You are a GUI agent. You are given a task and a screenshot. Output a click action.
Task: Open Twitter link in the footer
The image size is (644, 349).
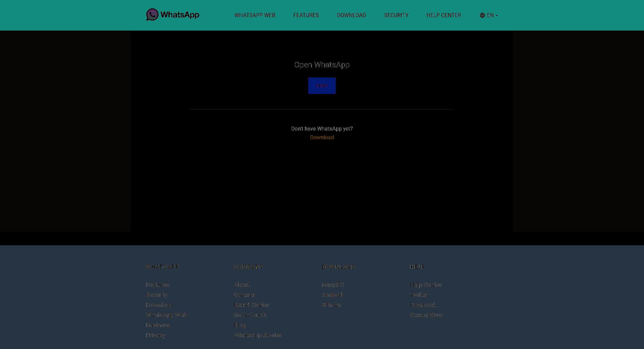tap(419, 295)
